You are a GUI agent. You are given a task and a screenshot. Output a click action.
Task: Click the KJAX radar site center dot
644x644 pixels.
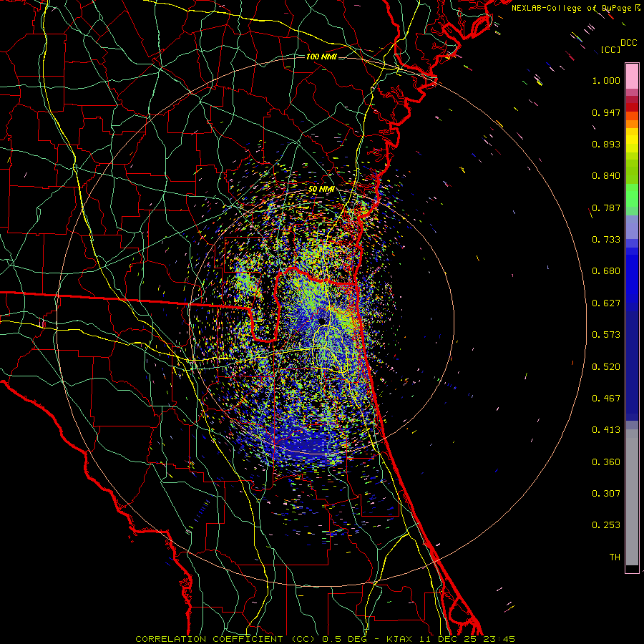(x=322, y=321)
